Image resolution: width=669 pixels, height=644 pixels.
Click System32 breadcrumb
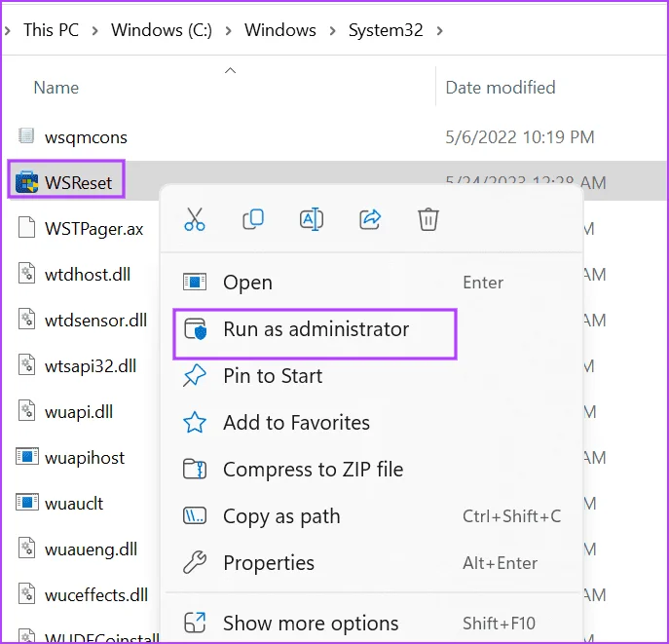coord(386,30)
